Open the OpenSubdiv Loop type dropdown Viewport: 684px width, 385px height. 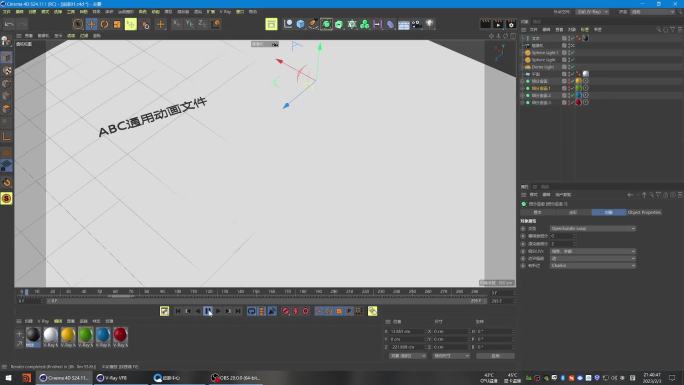[592, 228]
